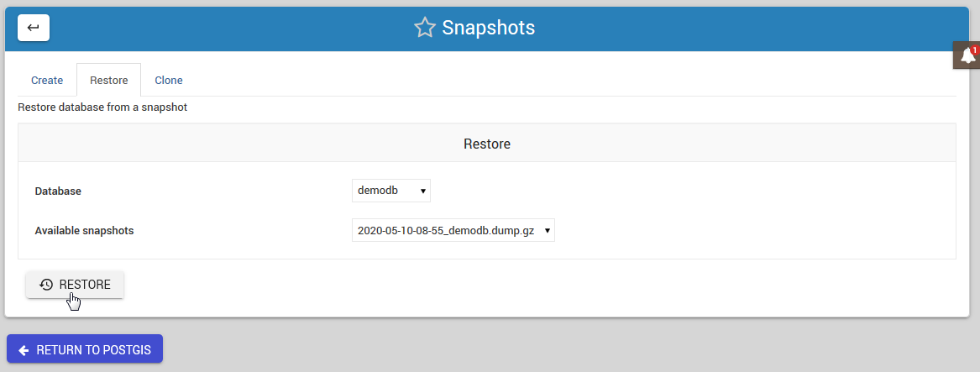Click the back arrow button
This screenshot has height=372, width=980.
click(34, 28)
